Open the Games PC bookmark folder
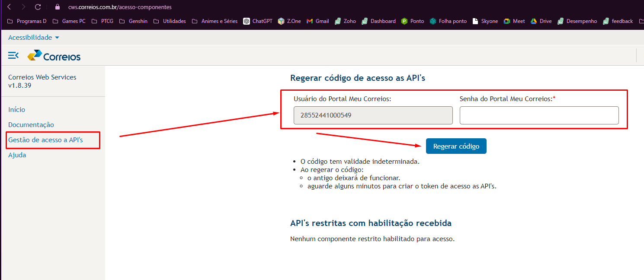The image size is (644, 280). [69, 21]
